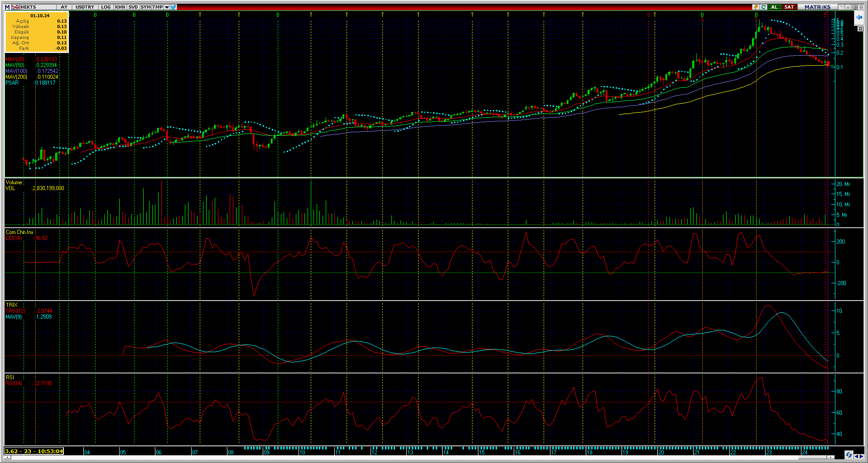The image size is (868, 463).
Task: Click the CCI(14) indicator label
Action: pos(14,238)
